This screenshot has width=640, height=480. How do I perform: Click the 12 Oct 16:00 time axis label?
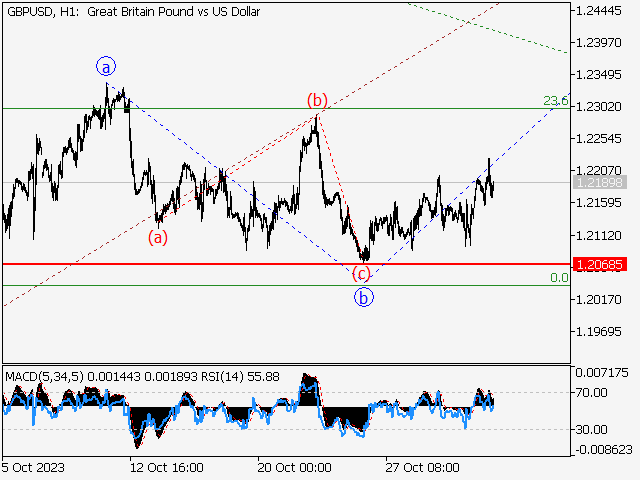167,467
